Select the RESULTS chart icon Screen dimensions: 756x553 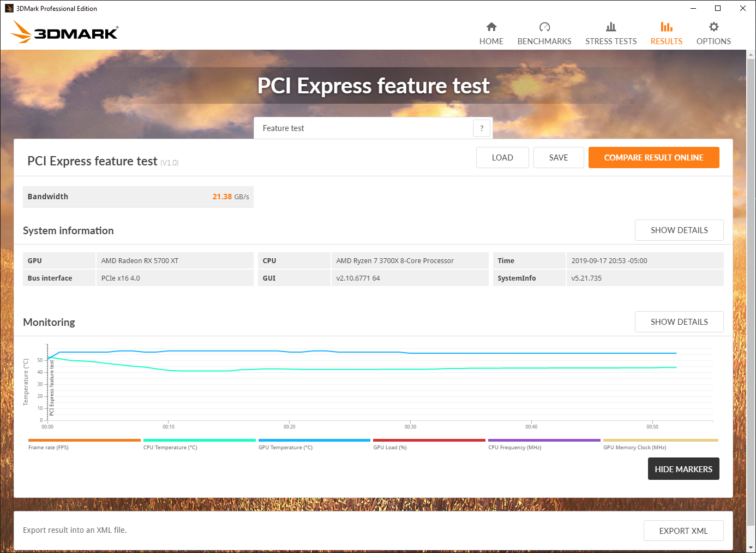click(x=667, y=27)
